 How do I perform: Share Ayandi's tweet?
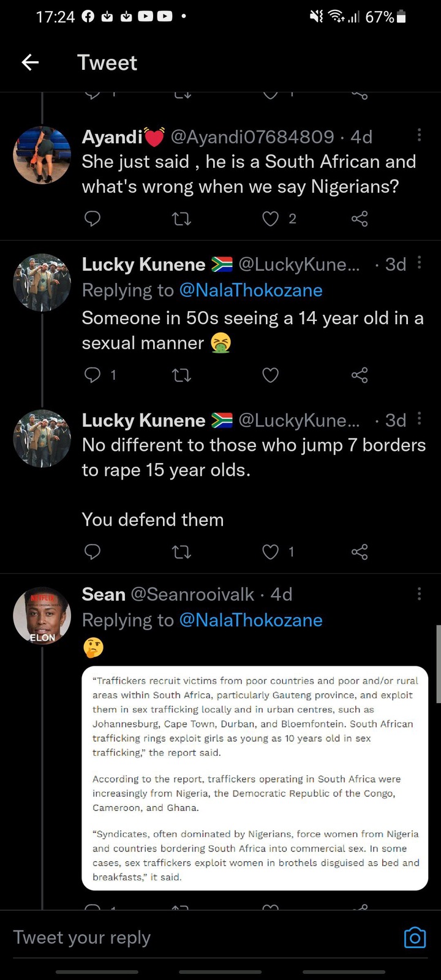tap(360, 219)
